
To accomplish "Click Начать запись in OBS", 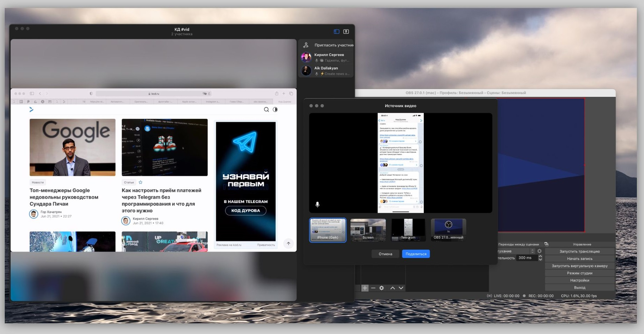I will click(580, 259).
